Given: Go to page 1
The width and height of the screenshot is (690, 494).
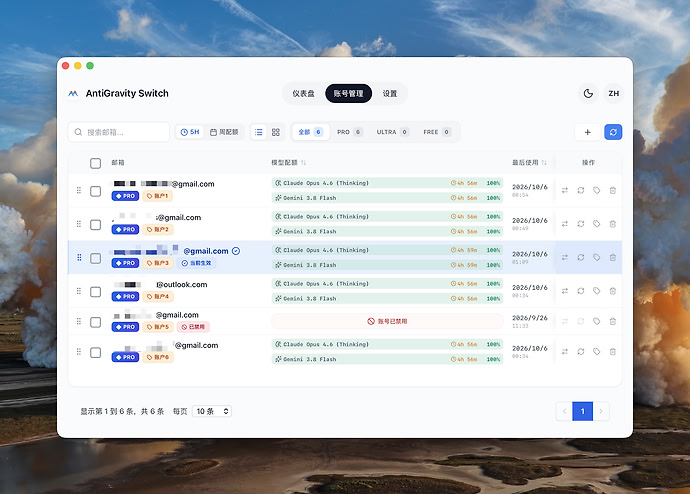Looking at the screenshot, I should [x=583, y=411].
